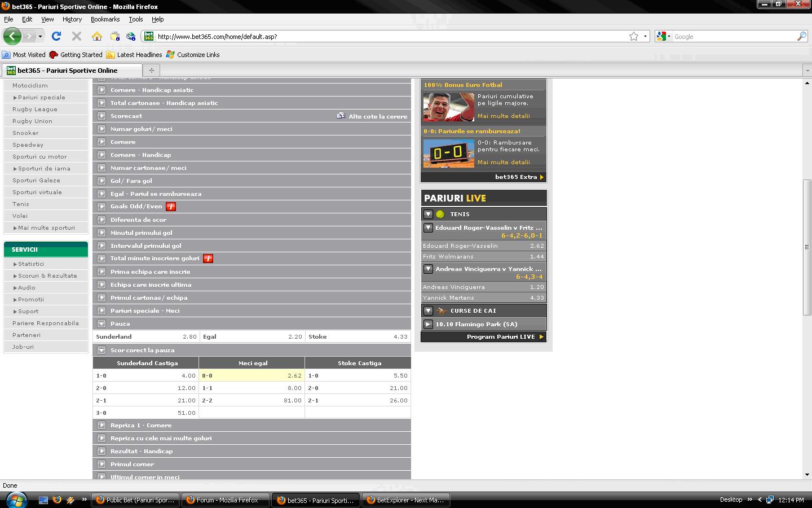Screen dimensions: 812x508
Task: Click the tennis ball icon in Pariuri Live
Action: click(440, 214)
